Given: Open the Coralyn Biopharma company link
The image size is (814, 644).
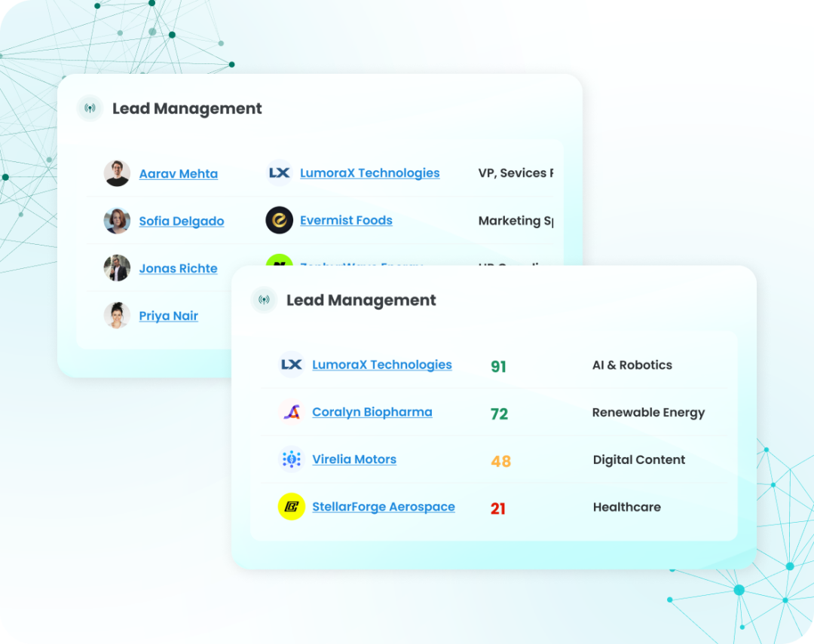Looking at the screenshot, I should 372,412.
